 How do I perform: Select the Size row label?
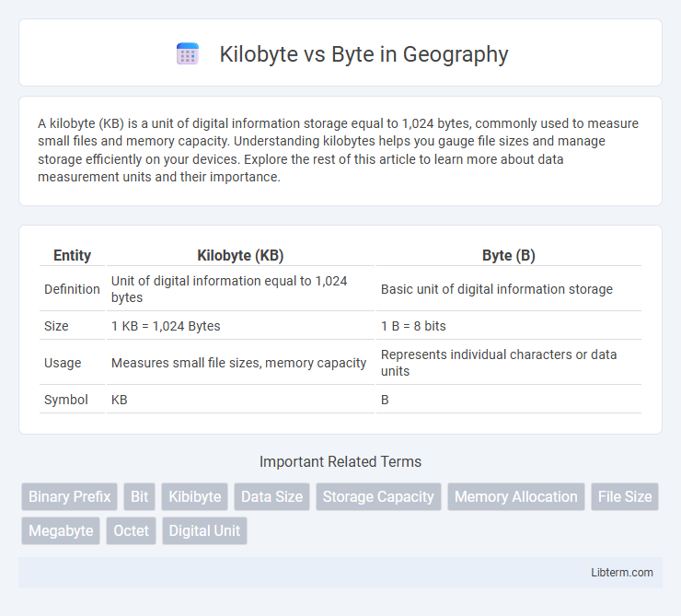[72, 326]
